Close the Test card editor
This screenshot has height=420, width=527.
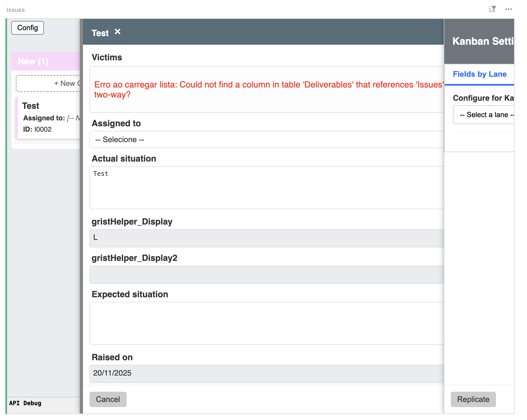(x=117, y=32)
